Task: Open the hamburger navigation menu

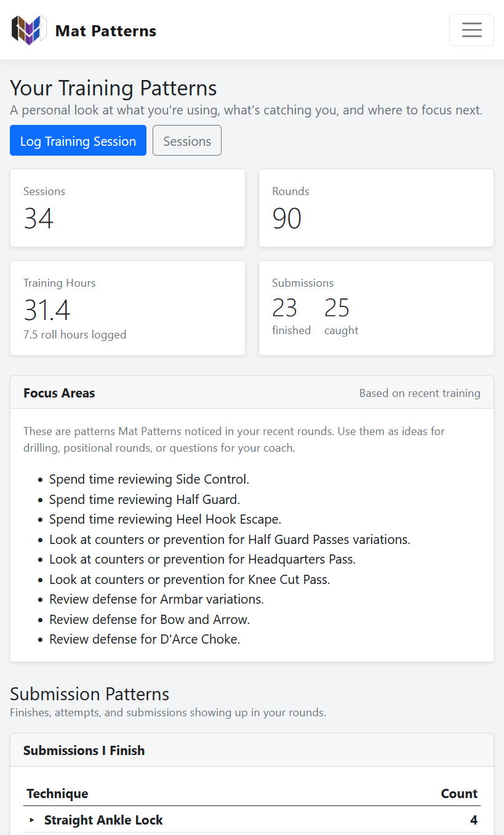Action: [471, 30]
